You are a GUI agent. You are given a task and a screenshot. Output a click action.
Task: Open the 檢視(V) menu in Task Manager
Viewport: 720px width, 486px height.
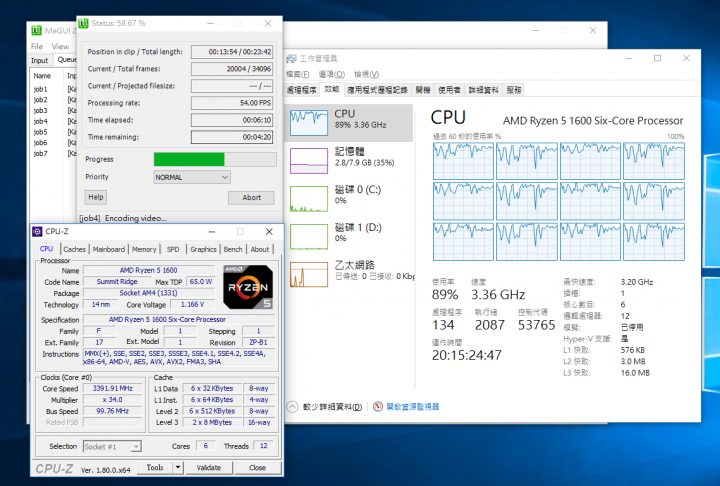(366, 74)
